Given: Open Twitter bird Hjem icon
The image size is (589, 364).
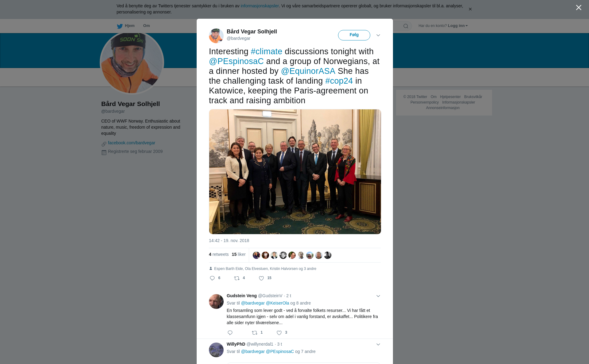Looking at the screenshot, I should (x=120, y=26).
